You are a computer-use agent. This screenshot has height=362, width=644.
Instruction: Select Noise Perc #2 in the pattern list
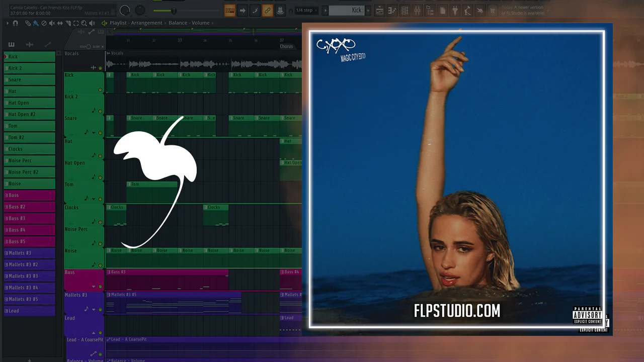point(29,172)
